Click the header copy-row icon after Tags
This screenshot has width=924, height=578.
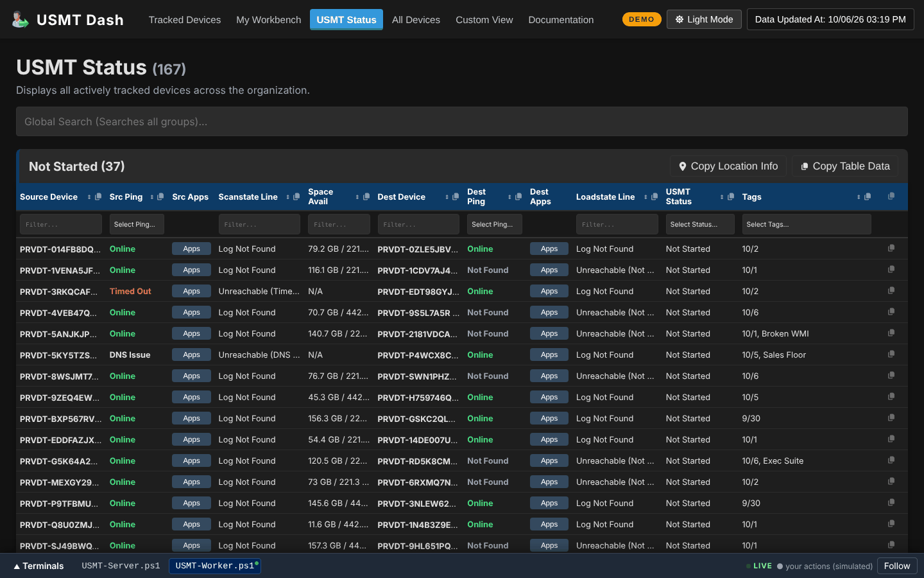(x=891, y=197)
